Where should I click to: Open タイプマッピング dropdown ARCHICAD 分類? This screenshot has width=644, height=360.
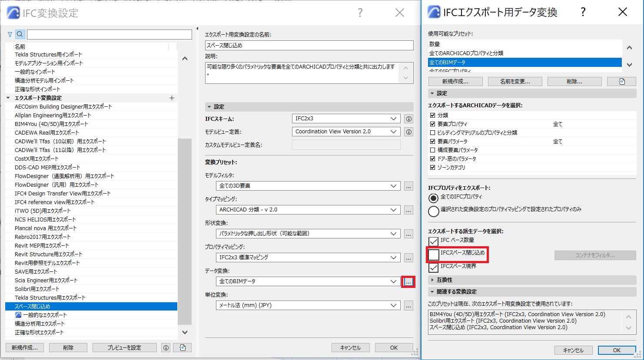(x=308, y=210)
